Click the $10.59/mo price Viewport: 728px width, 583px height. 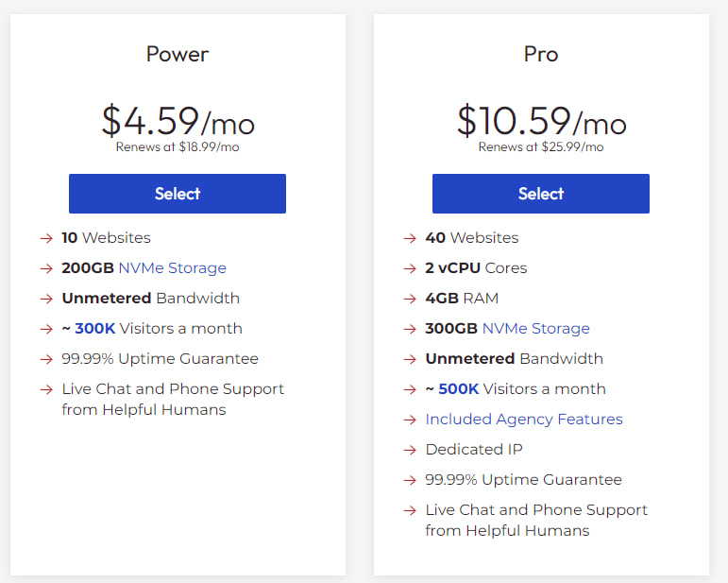pos(541,122)
